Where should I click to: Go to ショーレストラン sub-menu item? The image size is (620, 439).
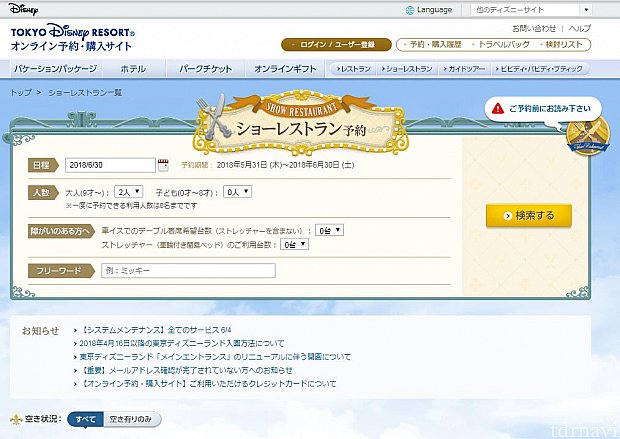[407, 69]
